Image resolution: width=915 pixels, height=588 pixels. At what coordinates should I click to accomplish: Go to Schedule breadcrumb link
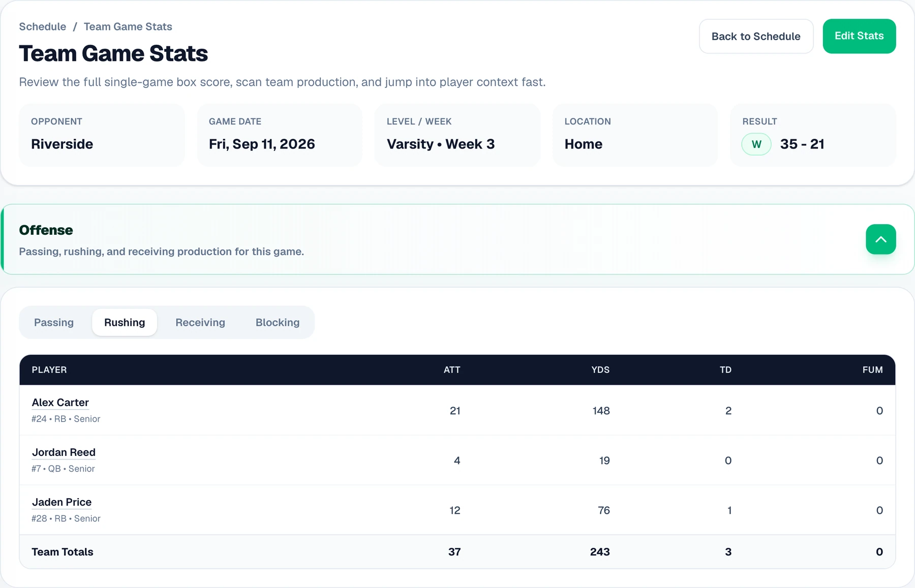43,26
